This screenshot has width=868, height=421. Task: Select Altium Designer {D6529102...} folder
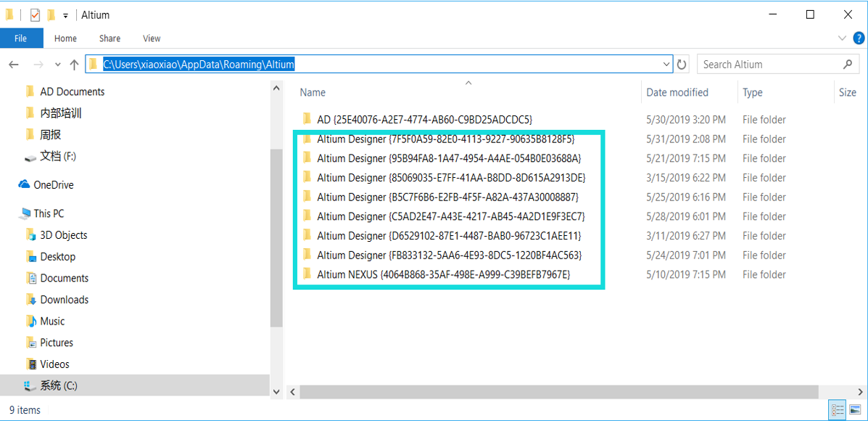click(449, 236)
